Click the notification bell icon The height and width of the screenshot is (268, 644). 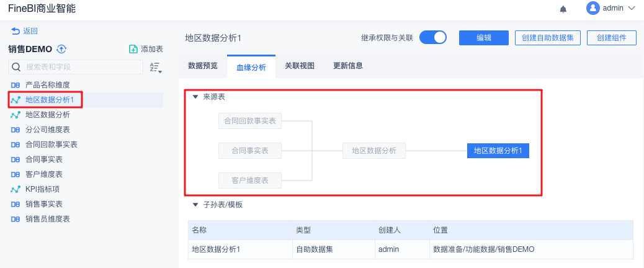(x=563, y=9)
